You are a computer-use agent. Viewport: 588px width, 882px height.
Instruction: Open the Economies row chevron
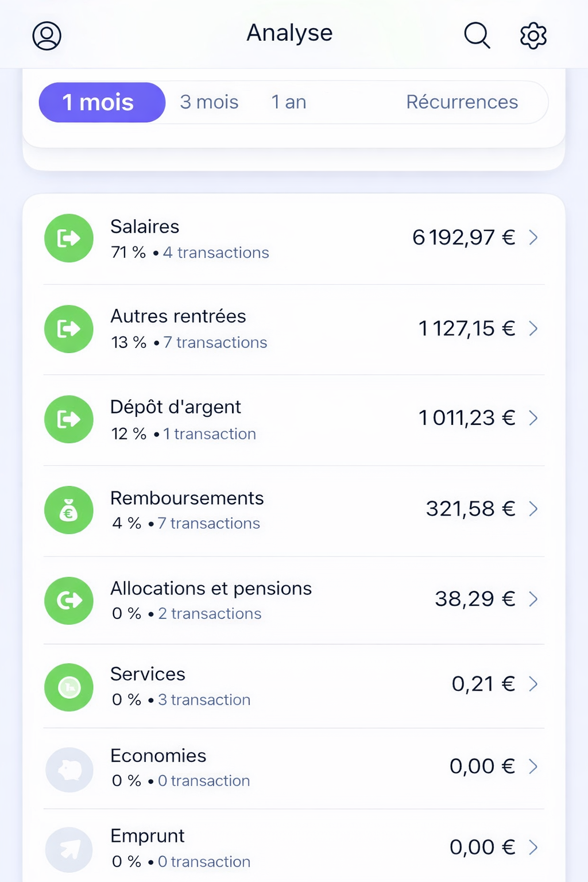pos(533,766)
